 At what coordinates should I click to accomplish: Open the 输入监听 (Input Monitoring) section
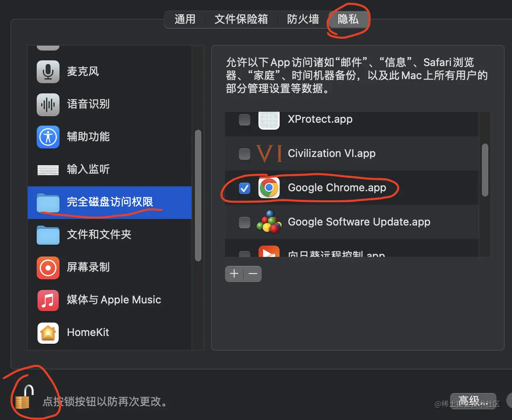point(88,170)
